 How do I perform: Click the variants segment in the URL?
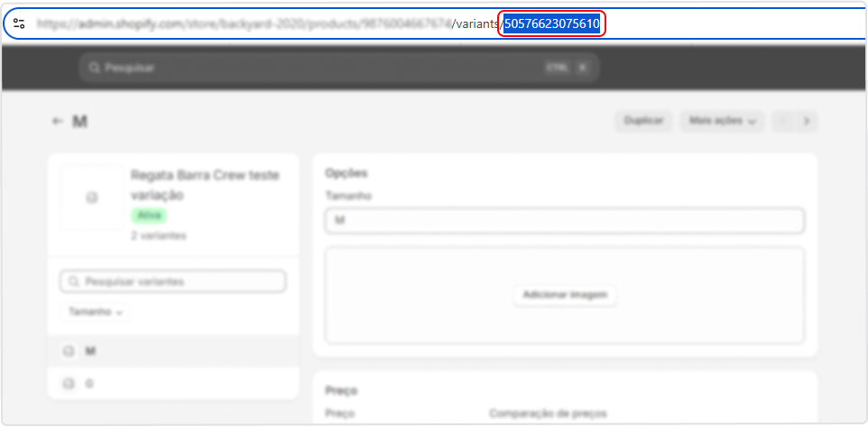tap(476, 24)
